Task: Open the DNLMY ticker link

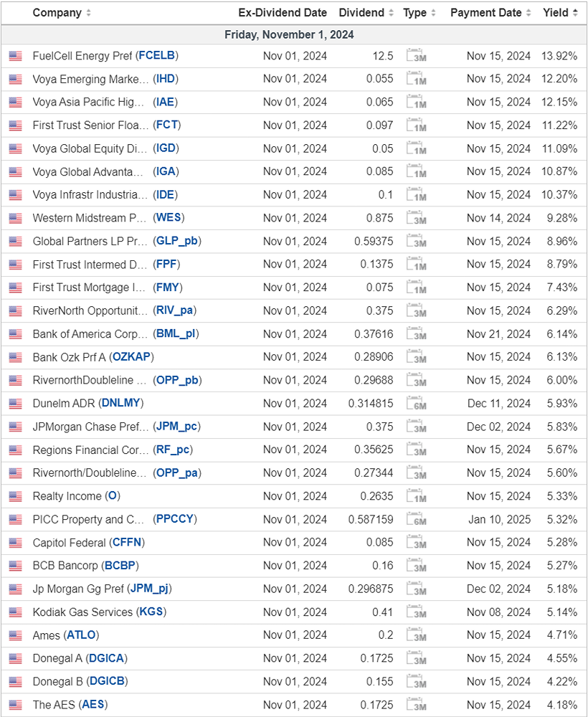Action: tap(122, 404)
